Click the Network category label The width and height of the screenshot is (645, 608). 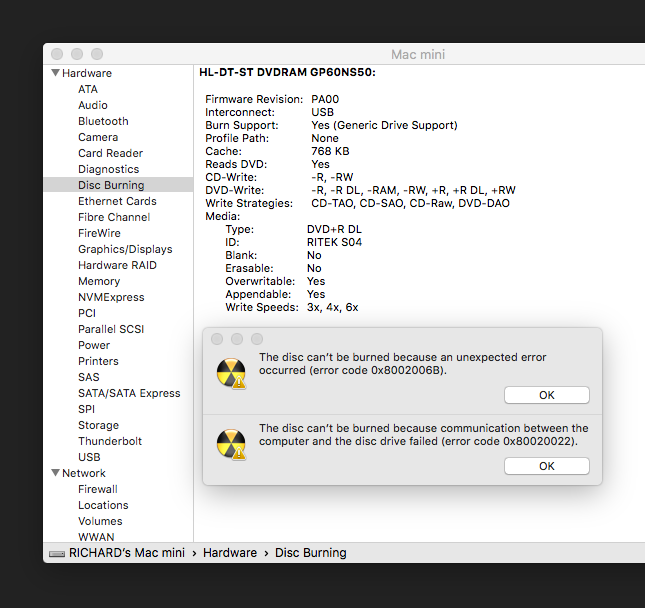pos(84,473)
